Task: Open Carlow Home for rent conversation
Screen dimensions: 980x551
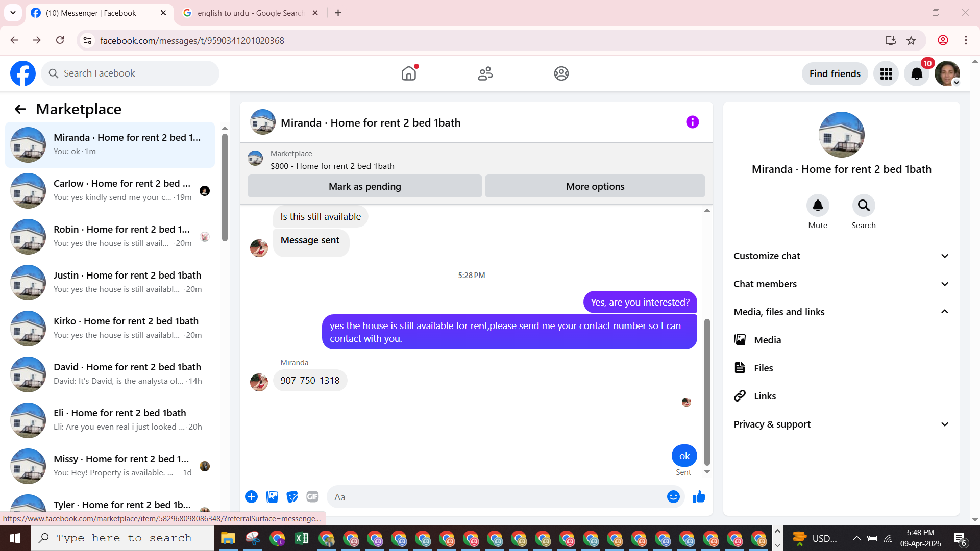Action: (x=110, y=190)
